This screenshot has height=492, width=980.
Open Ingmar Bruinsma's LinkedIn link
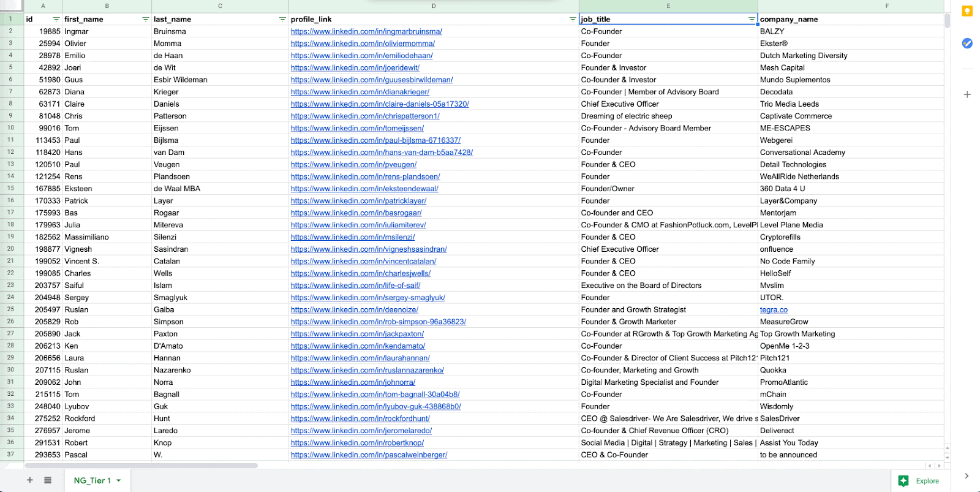[366, 31]
